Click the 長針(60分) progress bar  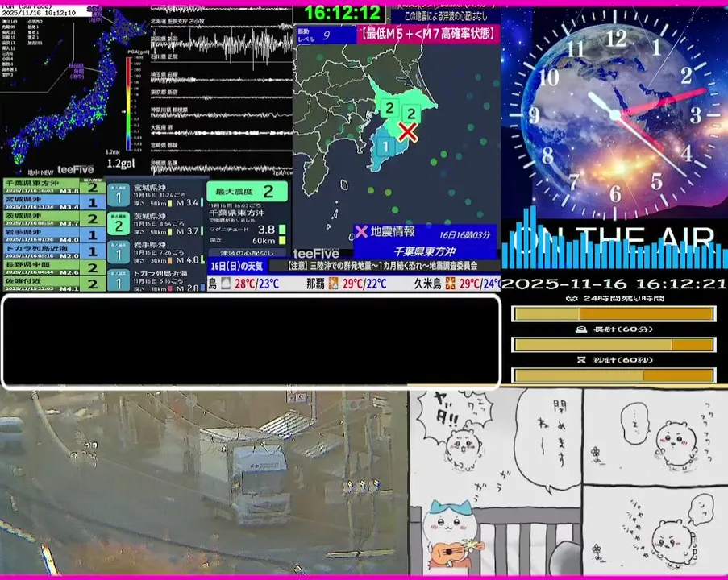614,345
